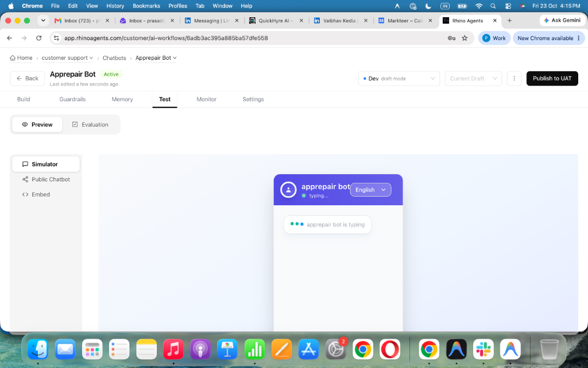Reload the page with refresh icon

pyautogui.click(x=38, y=38)
